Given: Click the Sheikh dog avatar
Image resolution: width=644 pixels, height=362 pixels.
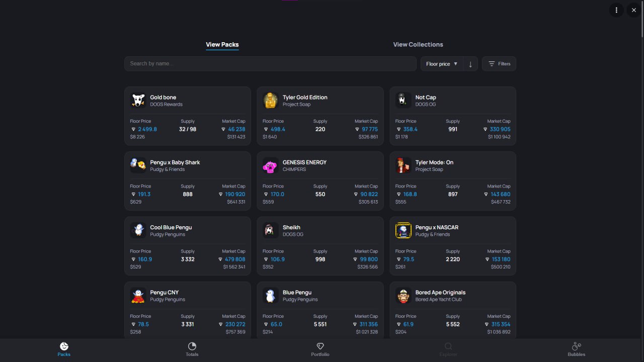Looking at the screenshot, I should pyautogui.click(x=271, y=230).
